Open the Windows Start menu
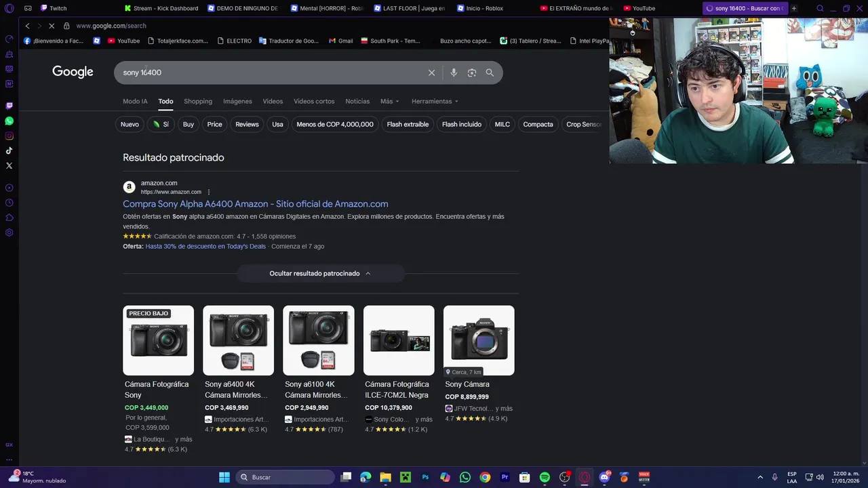The height and width of the screenshot is (488, 868). (x=224, y=477)
